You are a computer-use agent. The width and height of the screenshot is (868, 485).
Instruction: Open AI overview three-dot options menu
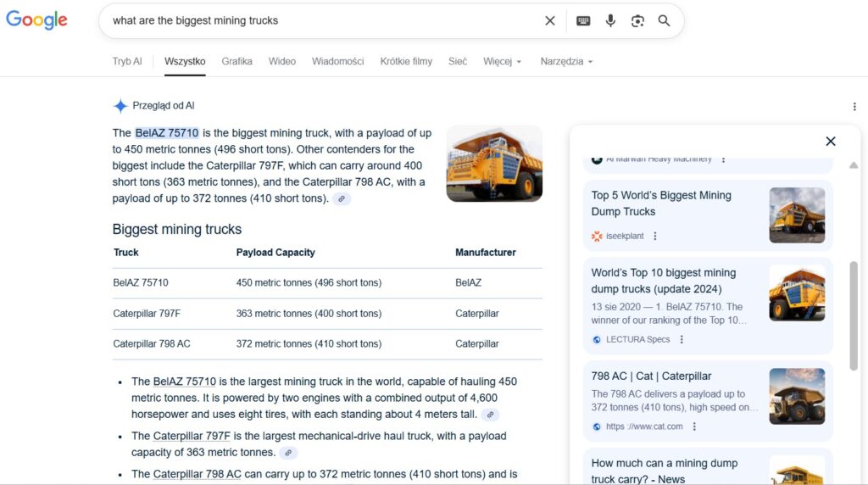click(854, 106)
